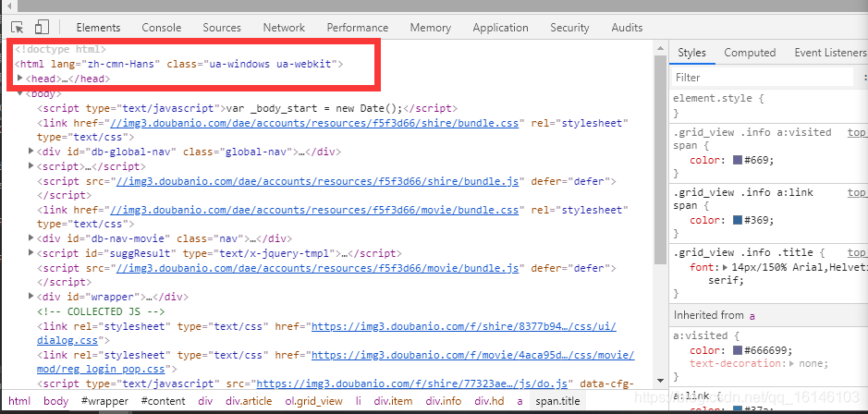Select span.title in the breadcrumb bar
The width and height of the screenshot is (868, 414).
tap(557, 401)
